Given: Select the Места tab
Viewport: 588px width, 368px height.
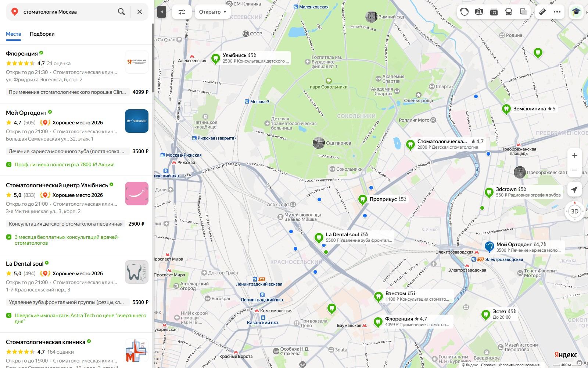Looking at the screenshot, I should pos(13,34).
